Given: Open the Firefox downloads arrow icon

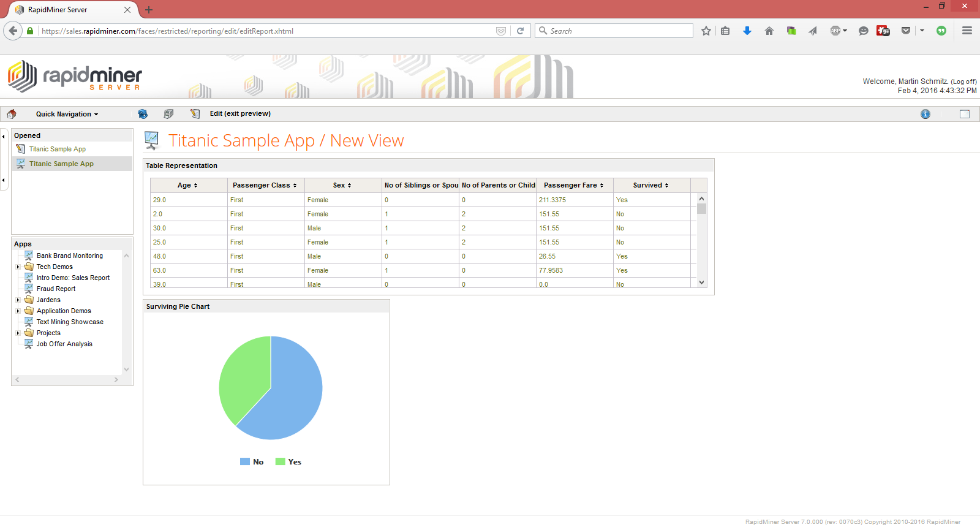Looking at the screenshot, I should (x=747, y=31).
